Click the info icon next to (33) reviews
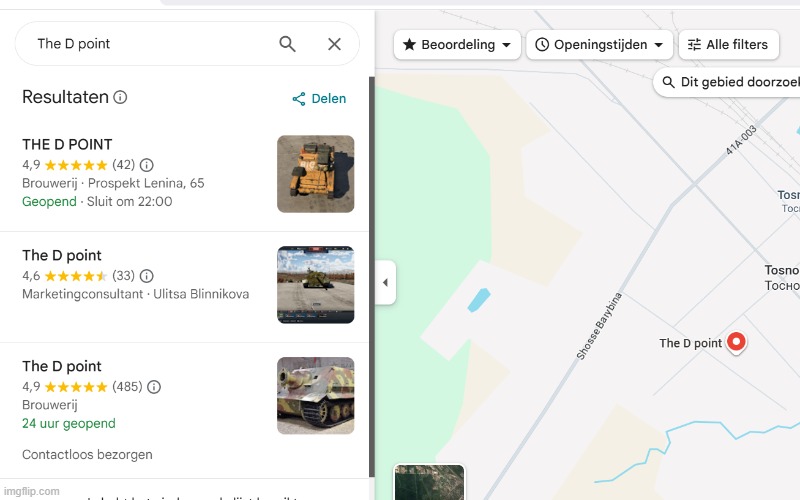The image size is (800, 500). (147, 276)
